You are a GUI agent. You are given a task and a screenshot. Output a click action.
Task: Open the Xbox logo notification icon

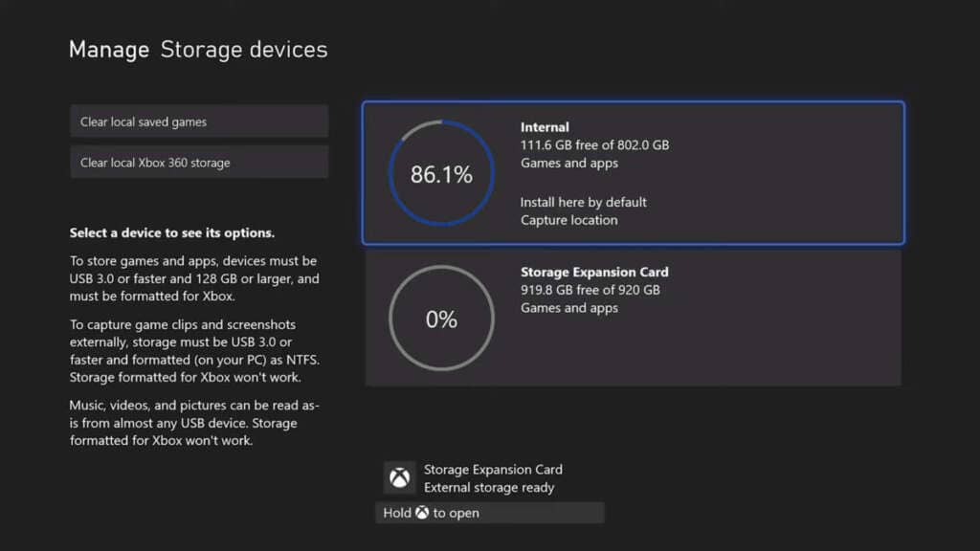[x=399, y=477]
